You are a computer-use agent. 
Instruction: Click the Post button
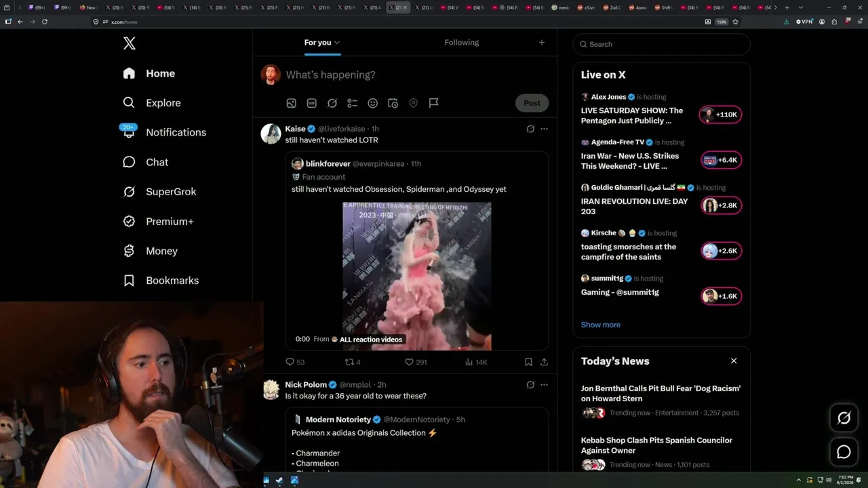coord(532,103)
